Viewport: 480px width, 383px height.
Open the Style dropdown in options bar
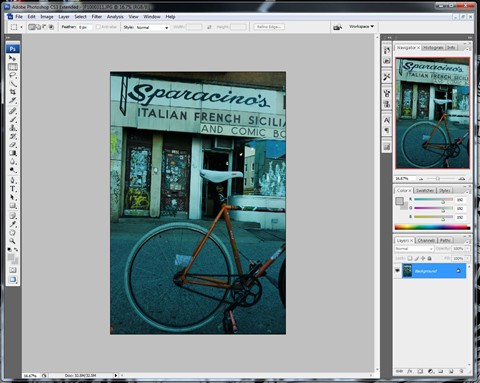tap(152, 27)
